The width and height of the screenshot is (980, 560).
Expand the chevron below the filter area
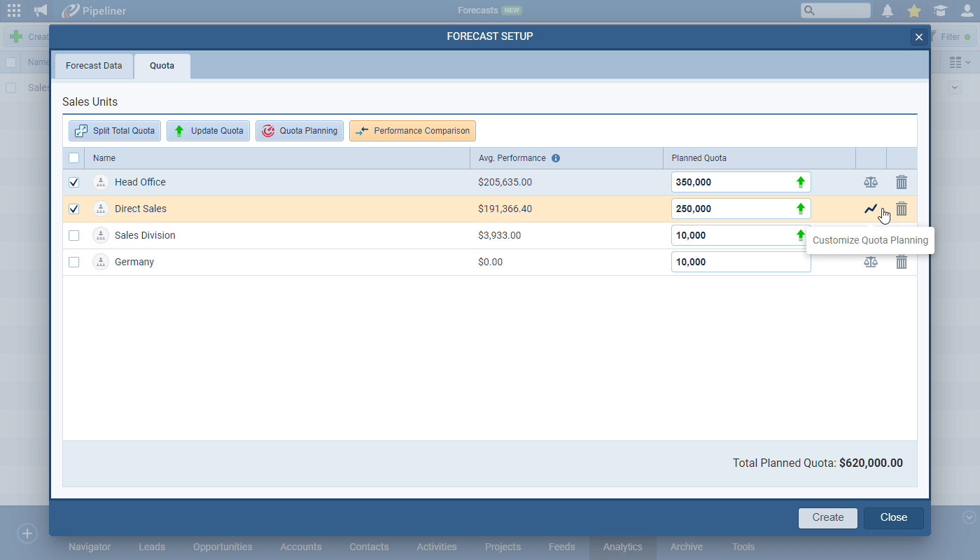(x=954, y=87)
